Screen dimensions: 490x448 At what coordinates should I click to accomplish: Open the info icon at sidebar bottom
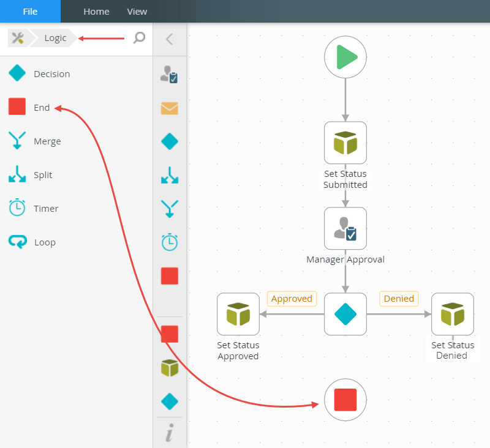169,433
